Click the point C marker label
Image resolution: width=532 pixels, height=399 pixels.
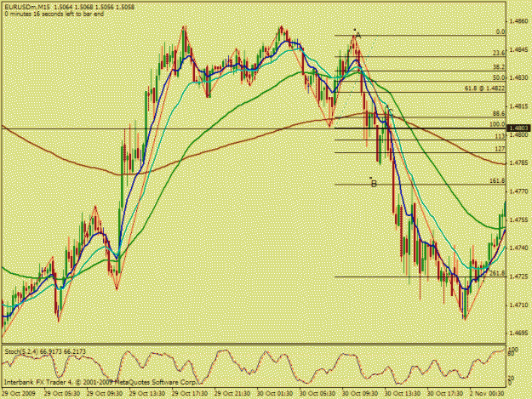(390, 111)
